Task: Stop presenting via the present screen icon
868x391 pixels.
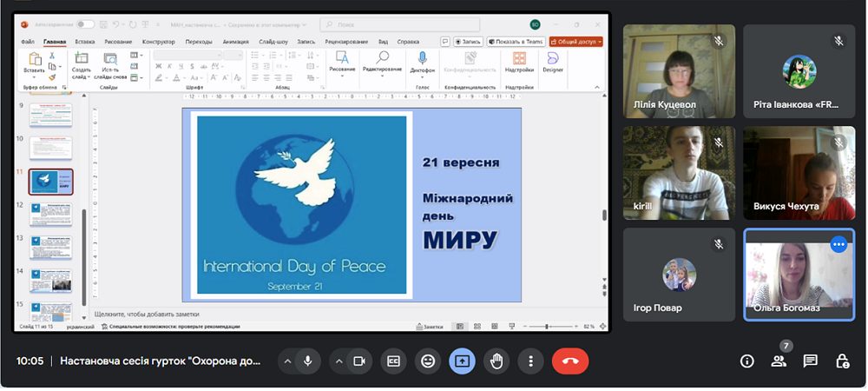Action: pos(463,361)
